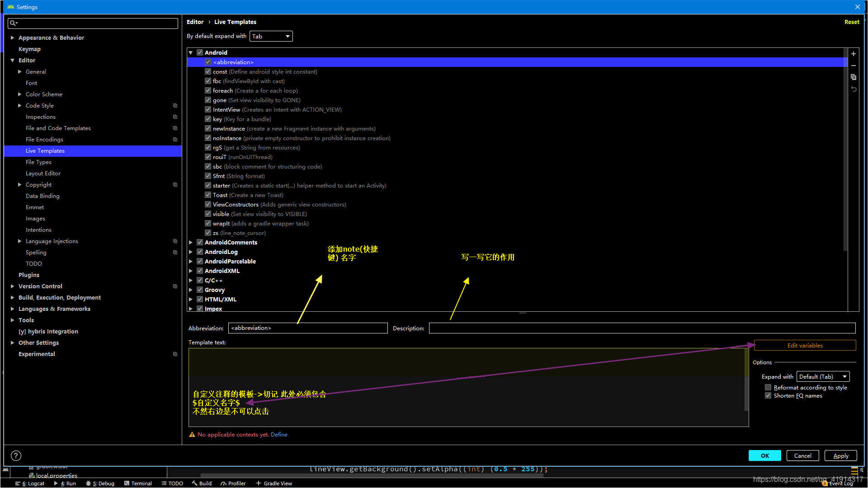The image size is (868, 488).
Task: Open Run tool window
Action: pyautogui.click(x=65, y=483)
